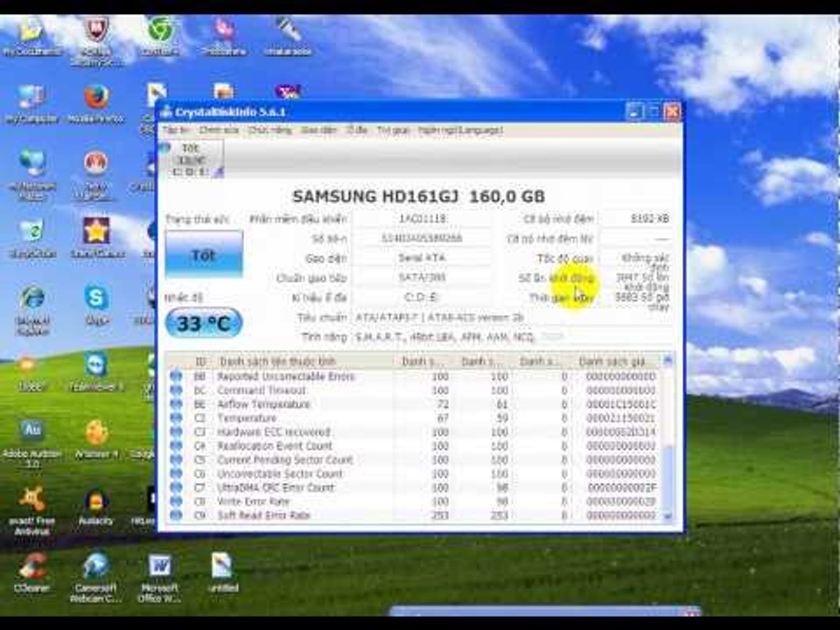Viewport: 840px width, 630px height.
Task: Select the UltraDMA CRC Error Count row
Action: (x=415, y=488)
